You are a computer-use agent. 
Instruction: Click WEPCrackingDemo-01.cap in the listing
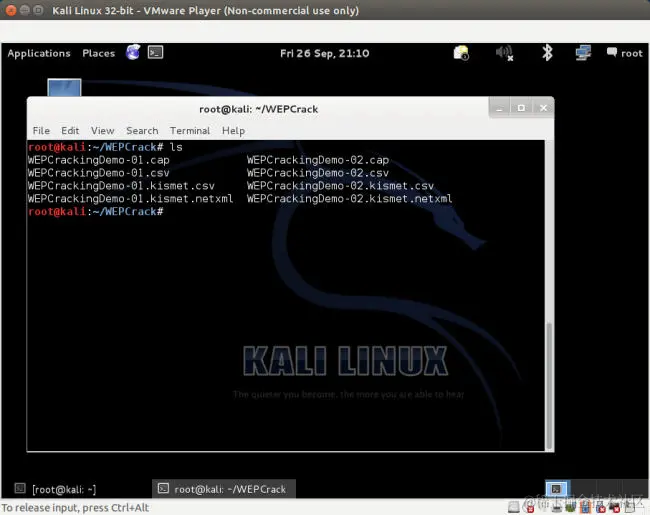tap(99, 160)
